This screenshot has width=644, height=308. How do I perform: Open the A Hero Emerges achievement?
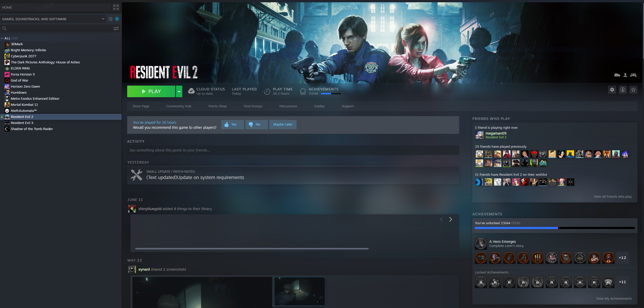499,244
